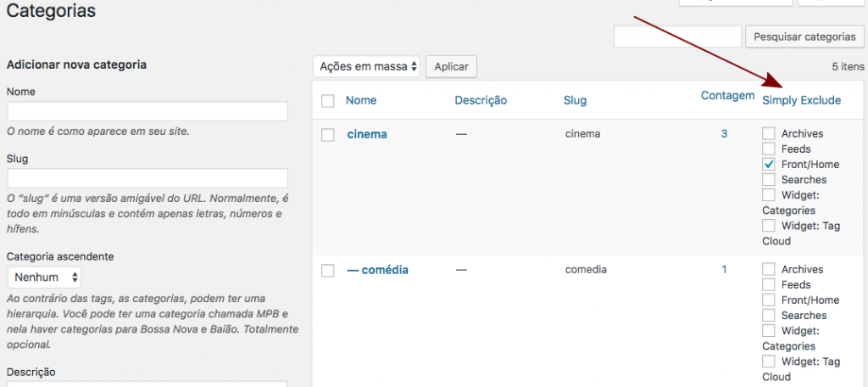Sort table by Nome column
This screenshot has height=387, width=868.
point(361,100)
